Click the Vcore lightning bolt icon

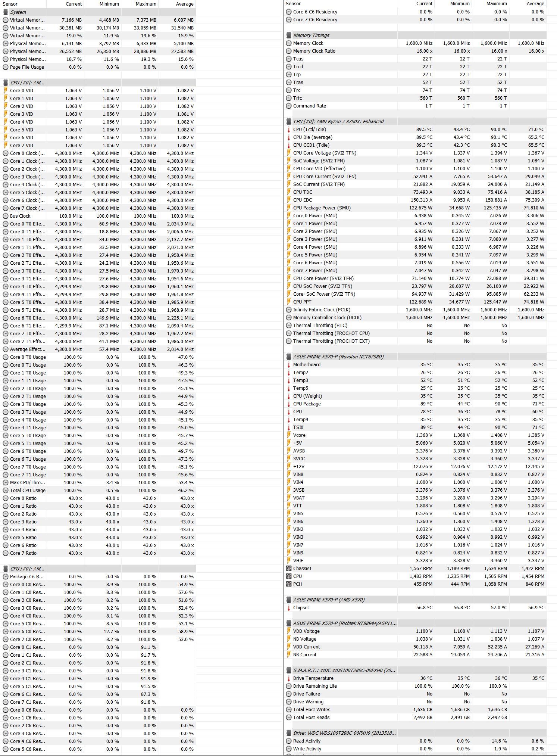(289, 435)
